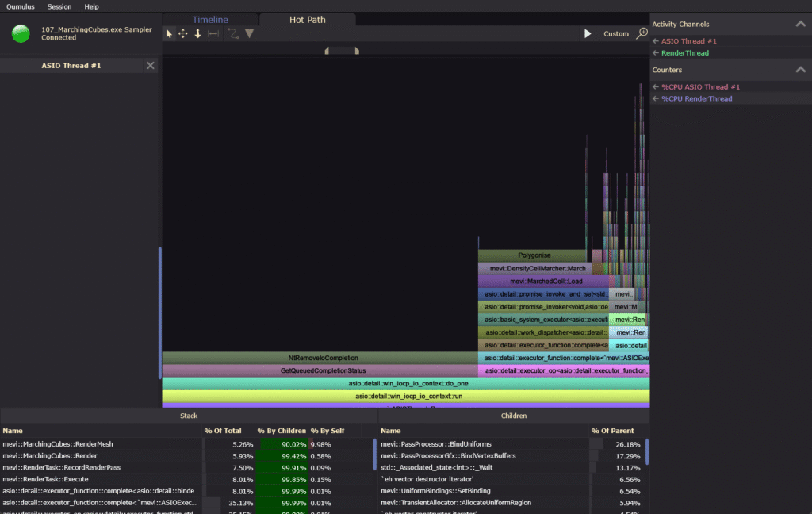Click the timeline range handle above the graph
The height and width of the screenshot is (514, 812).
coord(342,51)
